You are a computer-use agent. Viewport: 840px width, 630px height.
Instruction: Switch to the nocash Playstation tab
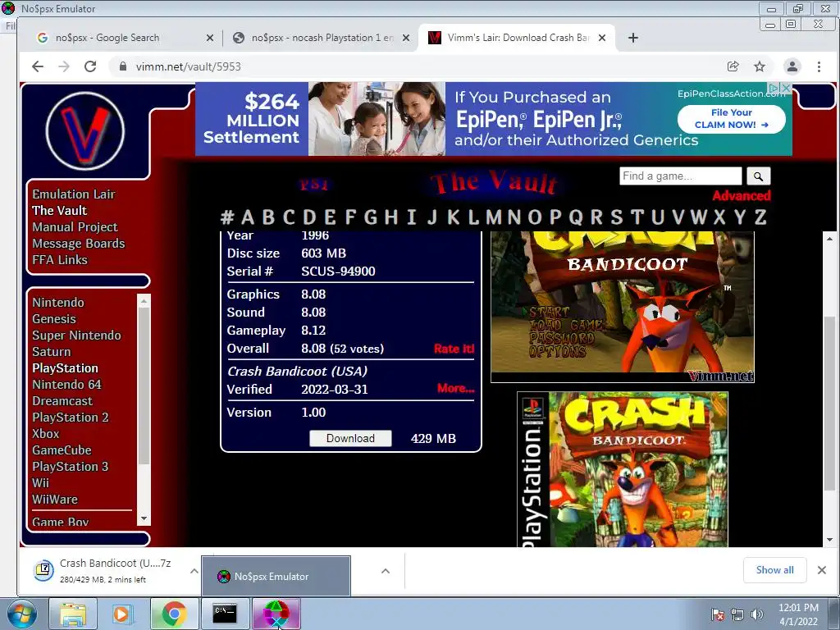(x=322, y=38)
